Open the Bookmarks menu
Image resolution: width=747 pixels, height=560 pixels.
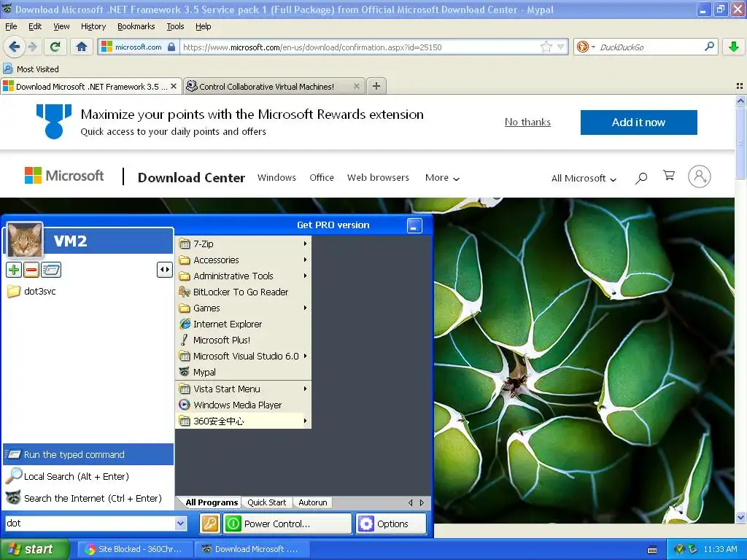pos(136,26)
